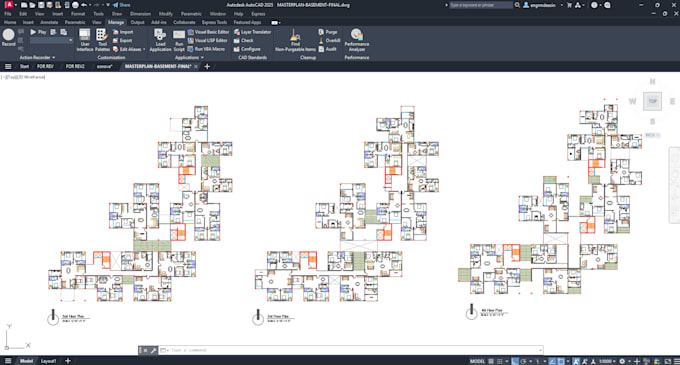
Task: Switch to the Express Tools ribbon tab
Action: (214, 22)
